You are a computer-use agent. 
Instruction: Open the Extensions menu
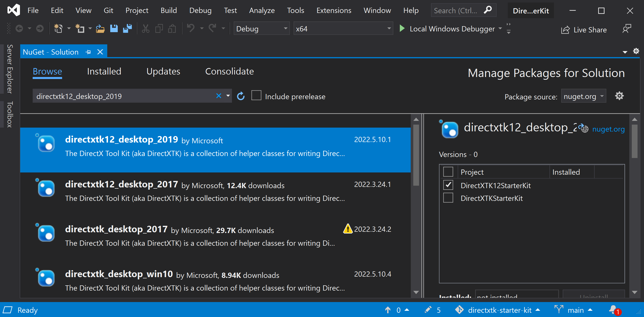pyautogui.click(x=334, y=10)
